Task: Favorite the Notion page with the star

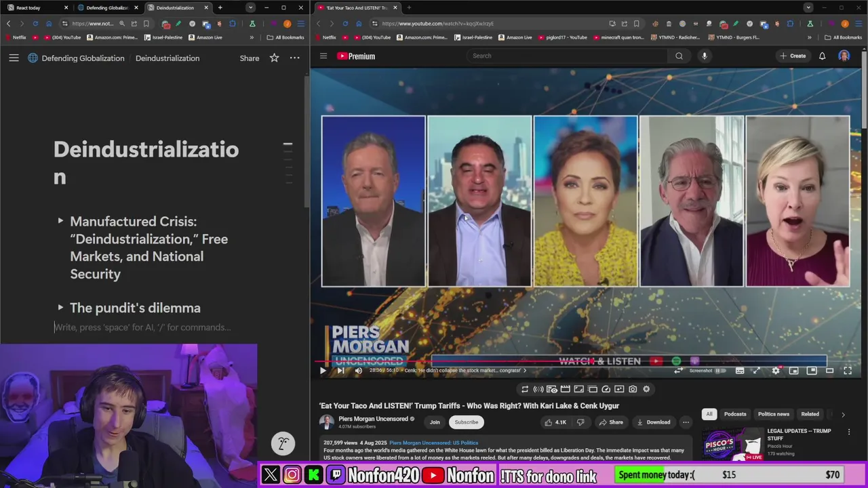Action: point(274,58)
